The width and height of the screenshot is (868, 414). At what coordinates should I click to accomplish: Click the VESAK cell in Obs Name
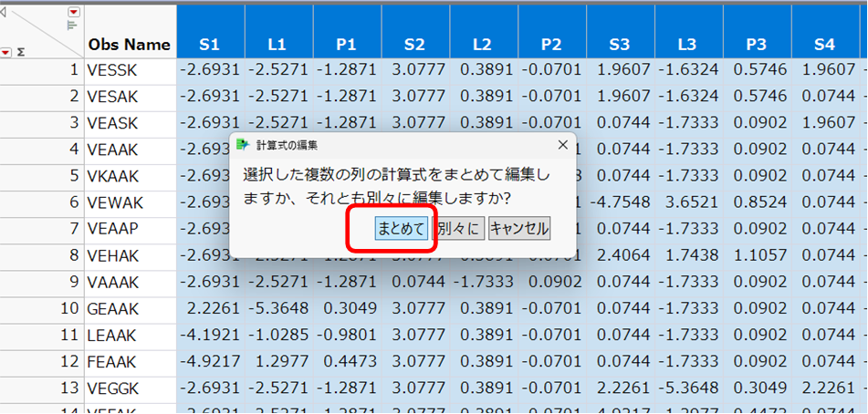pyautogui.click(x=131, y=97)
